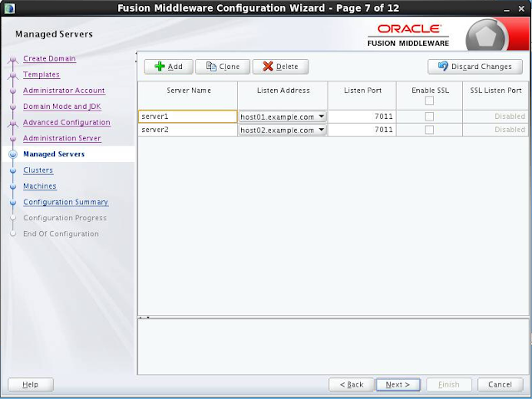Click Server Name column header
Image resolution: width=532 pixels, height=399 pixels.
pos(188,96)
